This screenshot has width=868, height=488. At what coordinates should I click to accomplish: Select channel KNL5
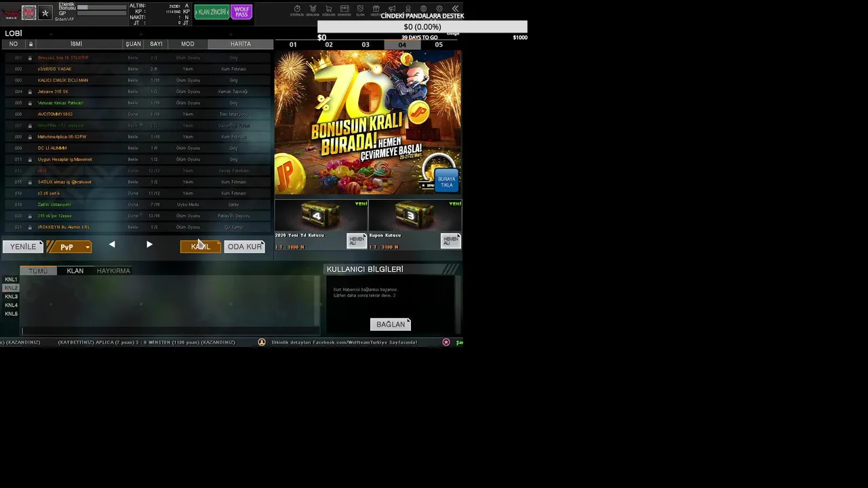pos(11,314)
